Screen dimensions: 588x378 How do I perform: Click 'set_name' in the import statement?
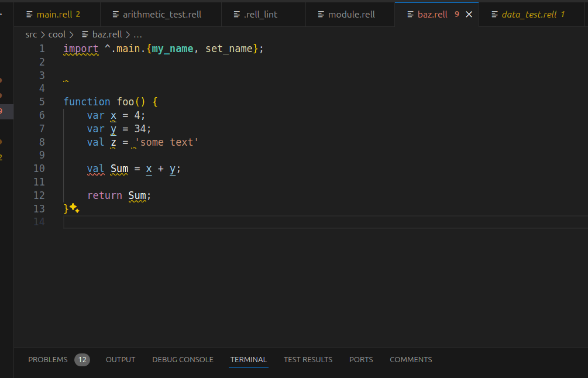coord(229,49)
